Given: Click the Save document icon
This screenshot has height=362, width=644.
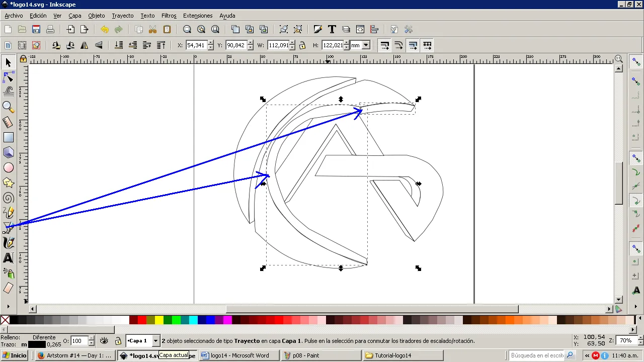Looking at the screenshot, I should (x=36, y=30).
